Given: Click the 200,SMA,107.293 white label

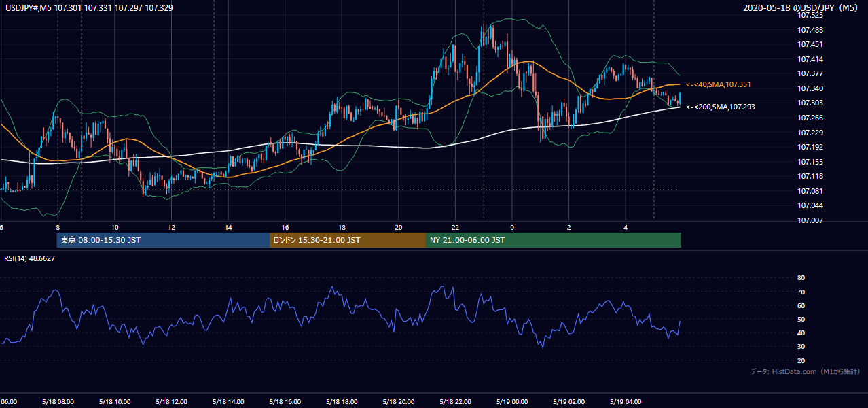Looking at the screenshot, I should [719, 107].
